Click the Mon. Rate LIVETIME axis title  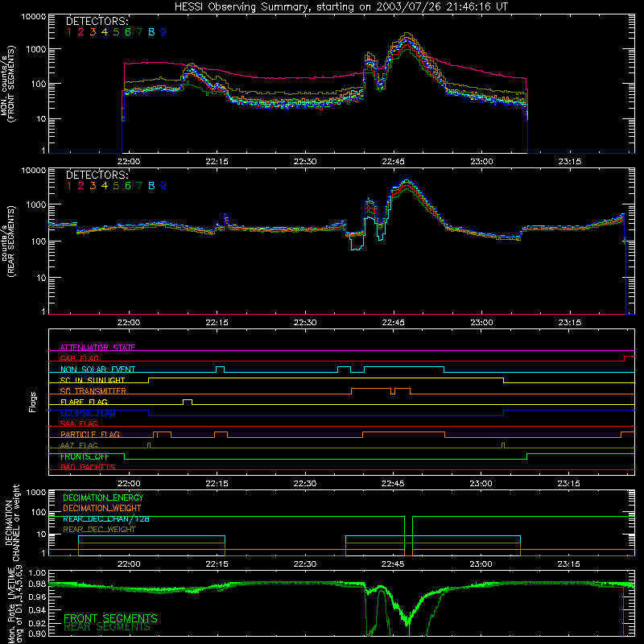[14, 605]
